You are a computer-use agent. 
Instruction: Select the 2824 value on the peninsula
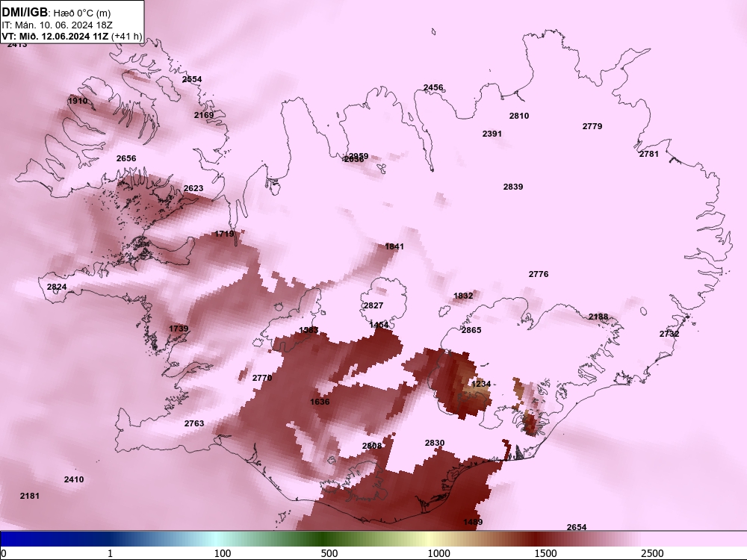tap(57, 287)
